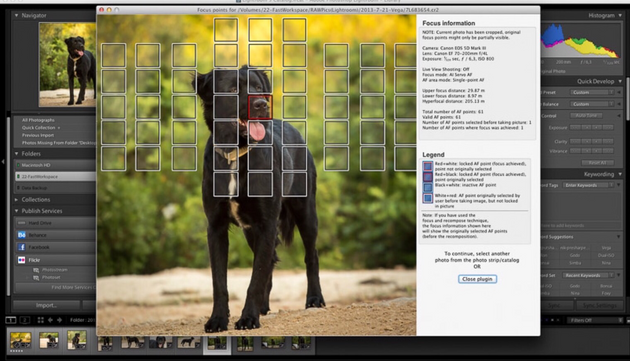Select the Hard Drive publish service icon
Viewport: 630px width, 361px height.
[22, 223]
